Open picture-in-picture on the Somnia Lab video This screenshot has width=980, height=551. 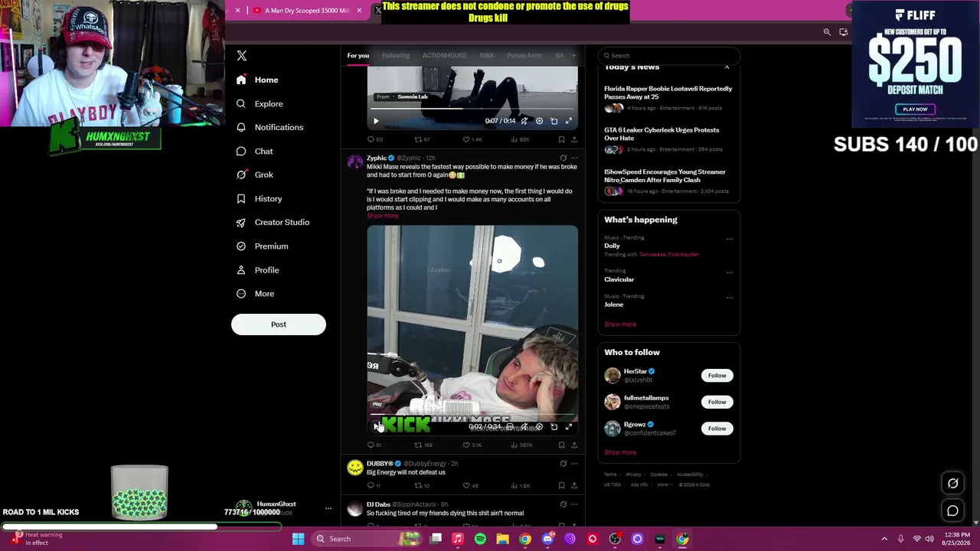pyautogui.click(x=554, y=121)
